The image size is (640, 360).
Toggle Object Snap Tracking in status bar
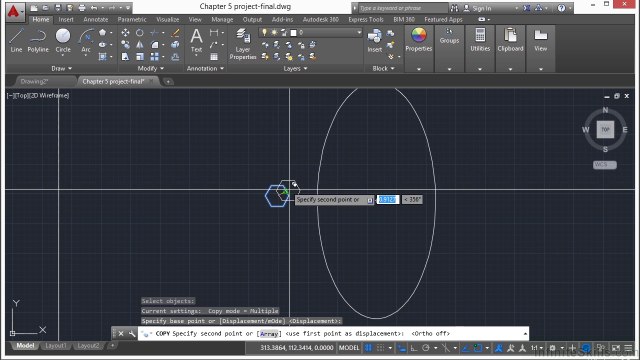coord(465,348)
